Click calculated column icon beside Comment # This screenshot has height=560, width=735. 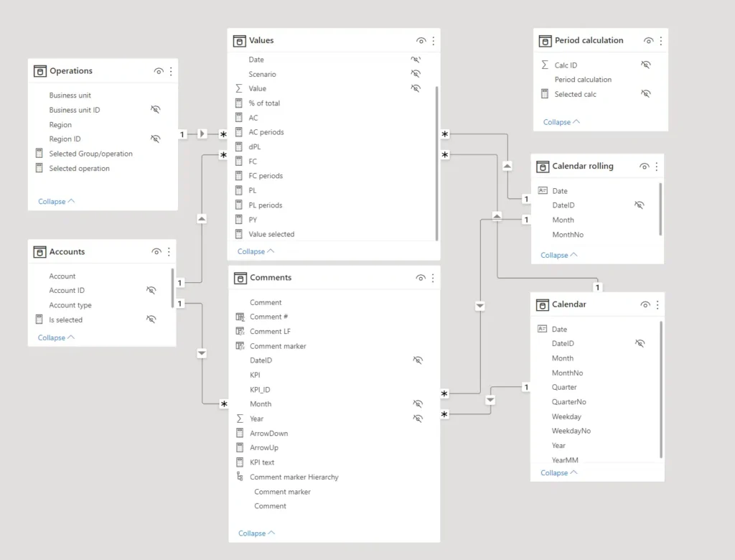click(x=240, y=317)
